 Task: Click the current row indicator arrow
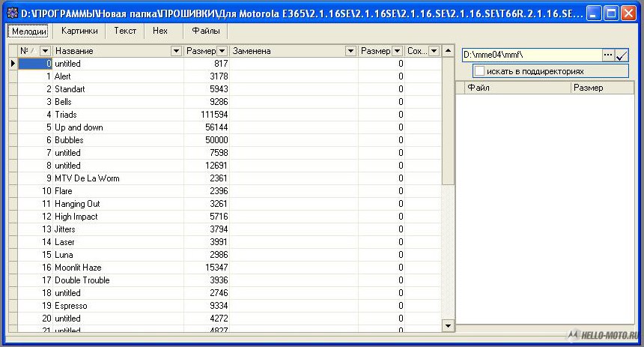point(13,63)
